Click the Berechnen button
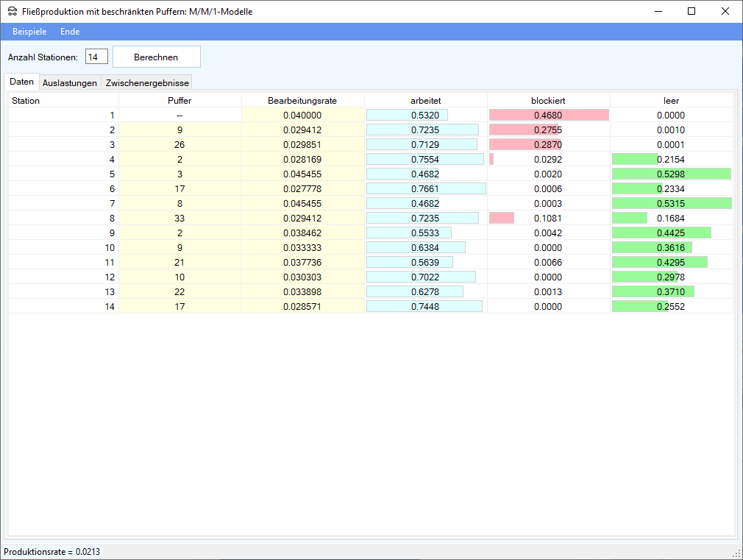 click(x=156, y=57)
